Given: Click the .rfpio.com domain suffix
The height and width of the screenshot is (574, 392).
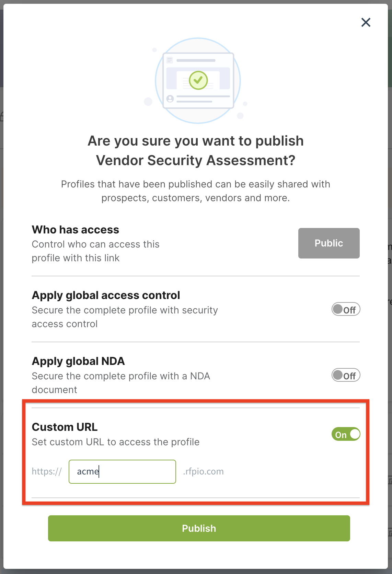Looking at the screenshot, I should (x=203, y=471).
